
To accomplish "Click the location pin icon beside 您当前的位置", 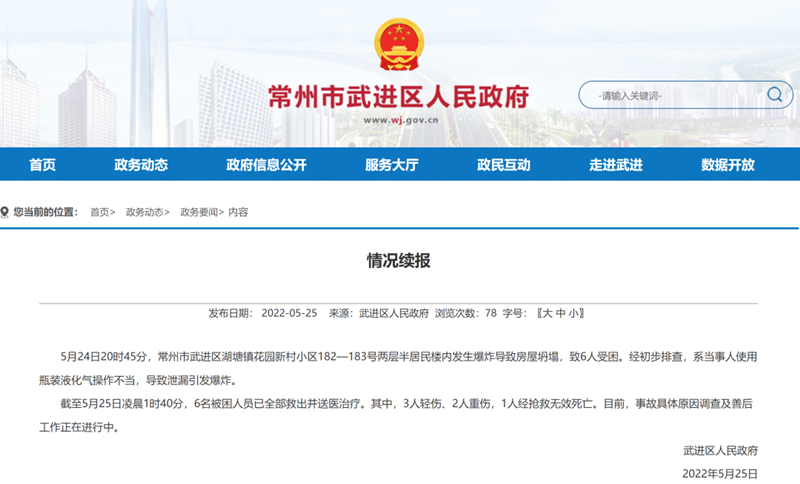I will [x=7, y=212].
